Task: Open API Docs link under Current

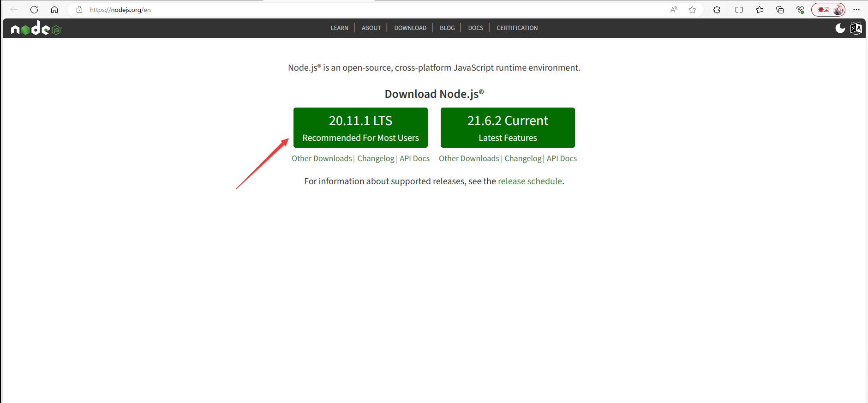Action: pyautogui.click(x=562, y=158)
